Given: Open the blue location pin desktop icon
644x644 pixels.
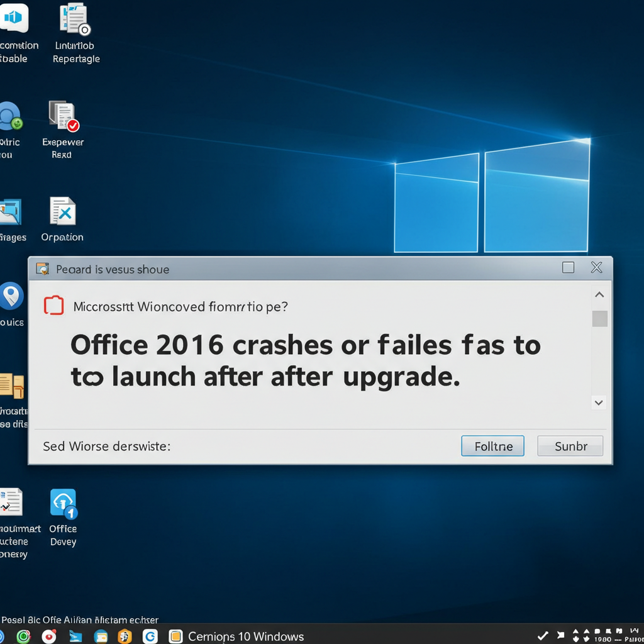Looking at the screenshot, I should coord(11,296).
